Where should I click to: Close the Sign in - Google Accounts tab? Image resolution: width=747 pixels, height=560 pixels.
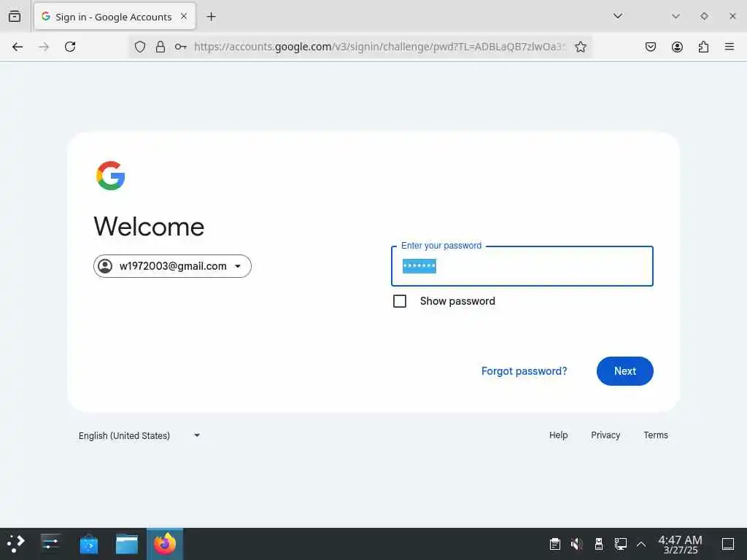coord(184,17)
